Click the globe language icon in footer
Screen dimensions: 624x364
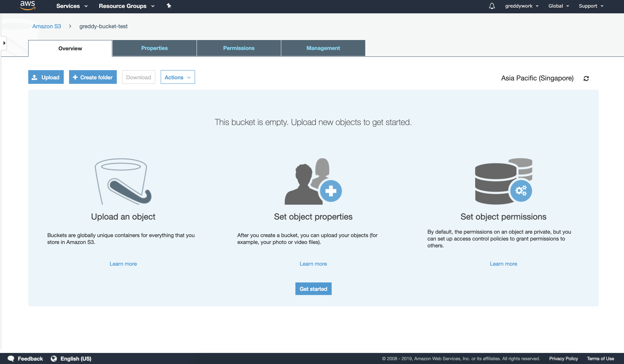(54, 358)
